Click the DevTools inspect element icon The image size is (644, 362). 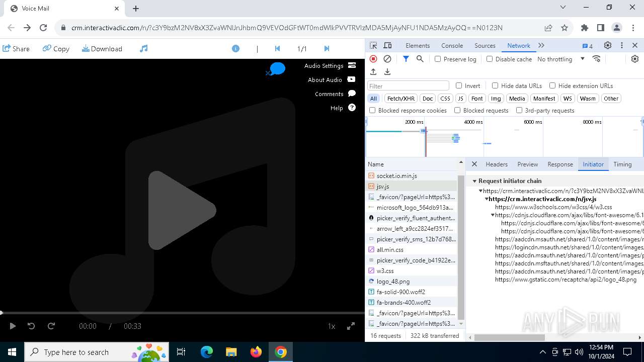tap(373, 45)
